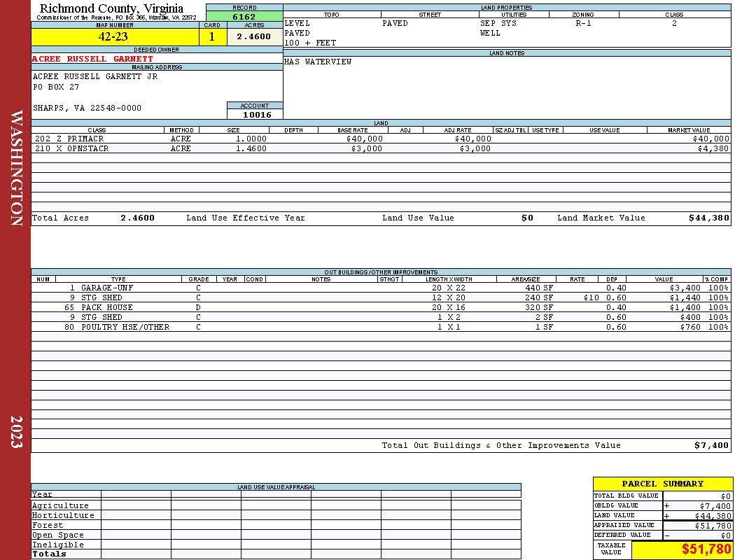
Task: Click the $10 rate cell
Action: pyautogui.click(x=591, y=297)
